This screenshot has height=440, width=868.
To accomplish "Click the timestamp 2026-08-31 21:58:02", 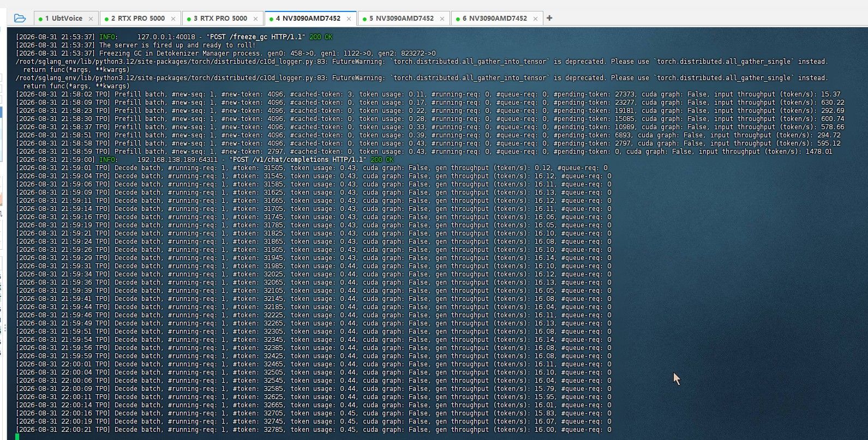I will coord(56,94).
